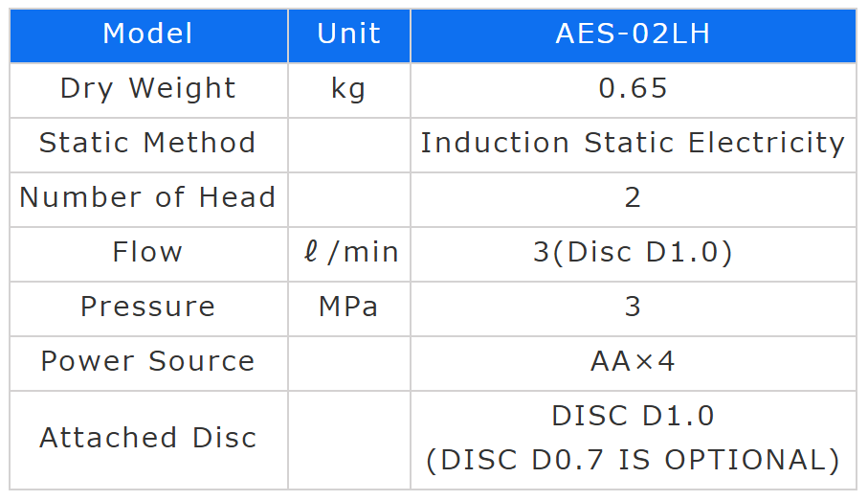Click the Static Method row label
868x501 pixels.
(148, 144)
